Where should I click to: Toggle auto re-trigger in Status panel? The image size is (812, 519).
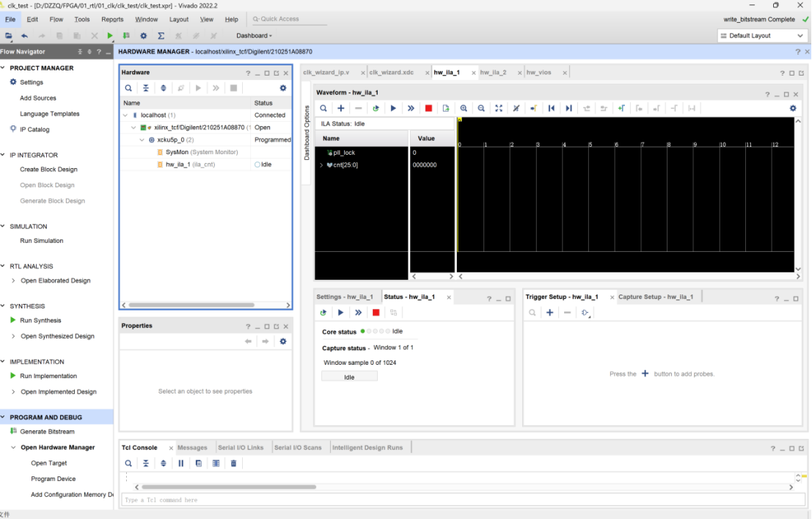coord(323,313)
